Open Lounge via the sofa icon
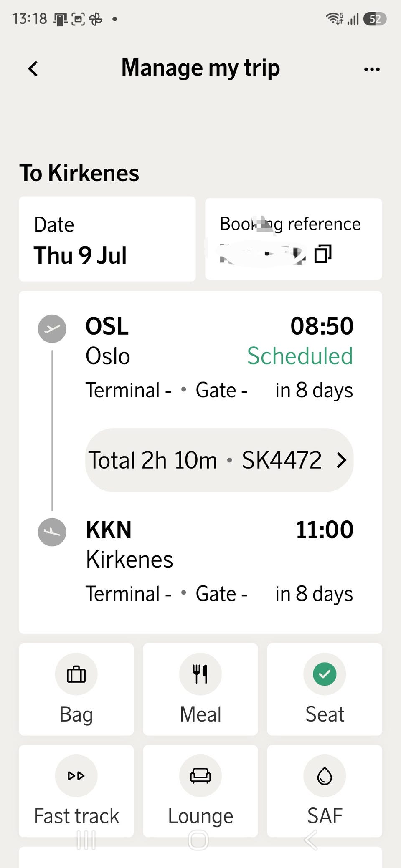The image size is (401, 868). [200, 776]
